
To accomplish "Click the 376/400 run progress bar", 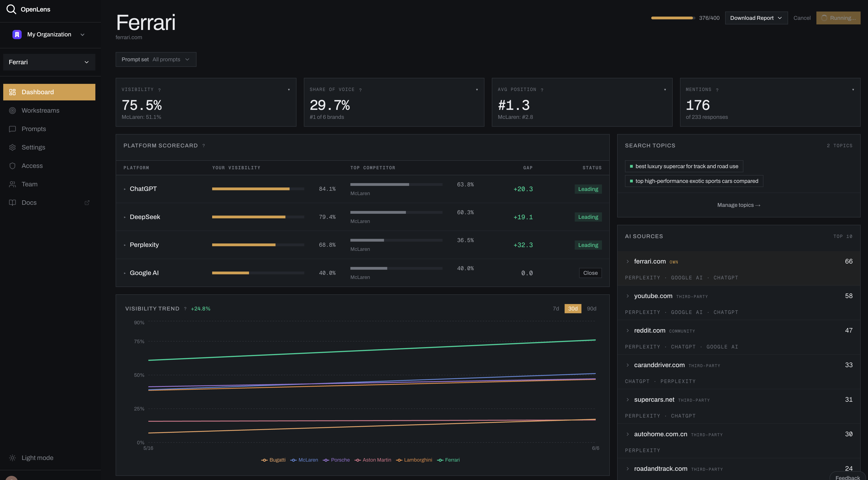I will coord(673,18).
